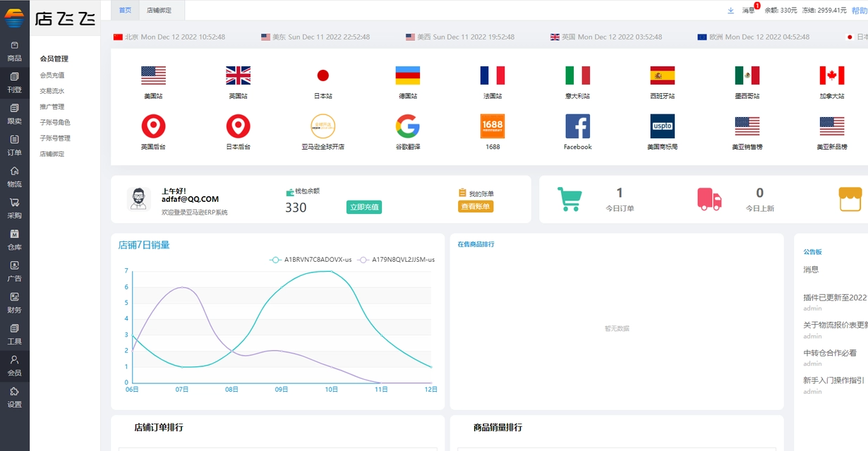
Task: Open the 英国站 UK flag shortcut
Action: pyautogui.click(x=238, y=76)
